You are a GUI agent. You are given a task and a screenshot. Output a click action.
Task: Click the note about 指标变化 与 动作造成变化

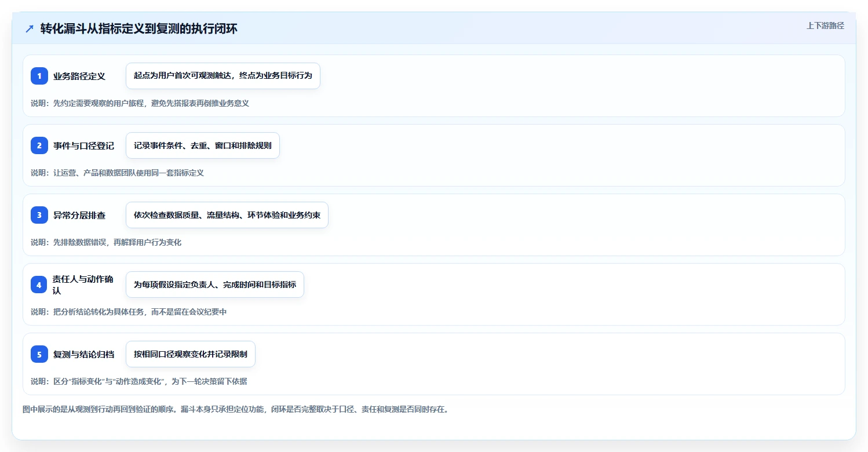139,381
